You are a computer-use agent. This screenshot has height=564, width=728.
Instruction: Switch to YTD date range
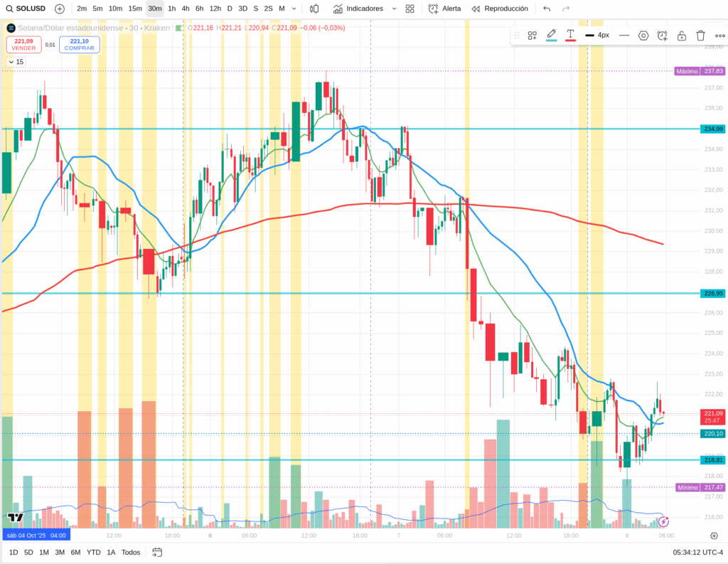(x=93, y=552)
